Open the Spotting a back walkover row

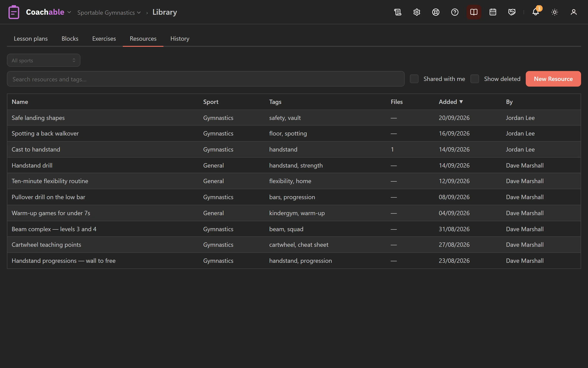[x=294, y=133]
